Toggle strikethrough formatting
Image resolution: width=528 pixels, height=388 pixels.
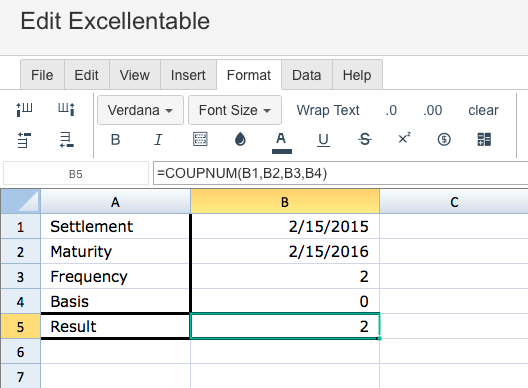tap(365, 139)
